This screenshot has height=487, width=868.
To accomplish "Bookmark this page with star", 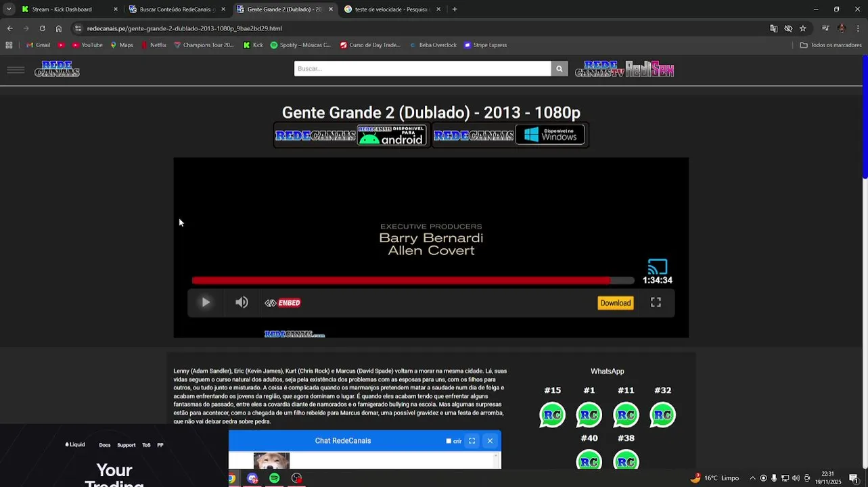I will 803,28.
